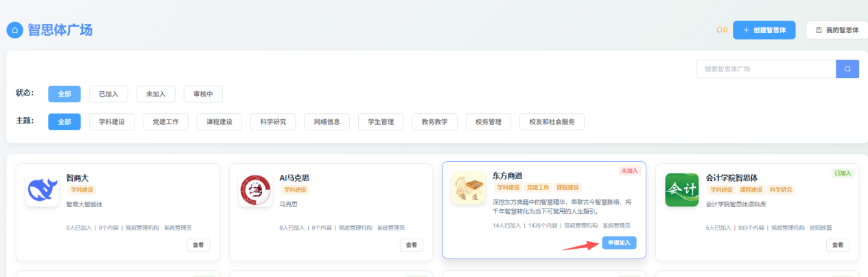The width and height of the screenshot is (868, 277).
Task: Select the 已加入 status filter
Action: click(108, 94)
